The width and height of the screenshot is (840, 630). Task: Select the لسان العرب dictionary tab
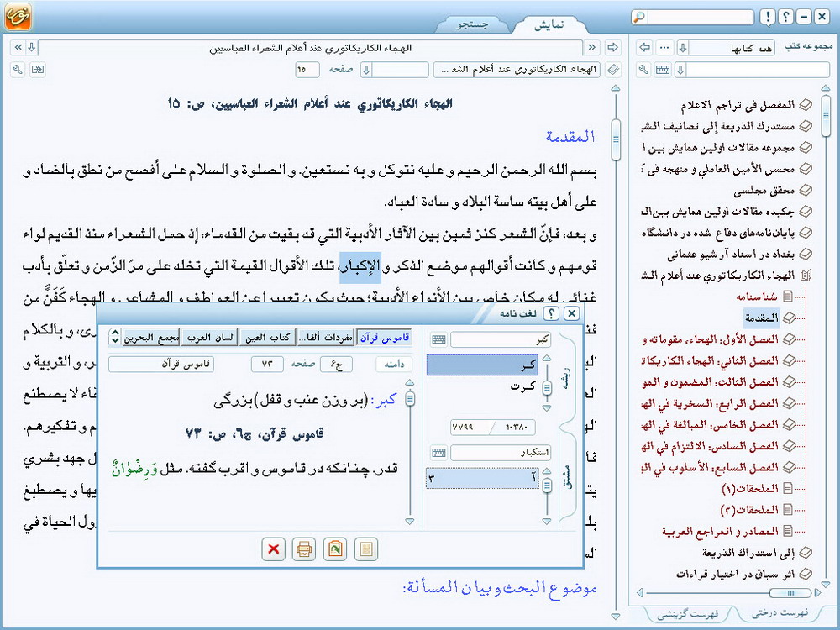click(x=209, y=337)
